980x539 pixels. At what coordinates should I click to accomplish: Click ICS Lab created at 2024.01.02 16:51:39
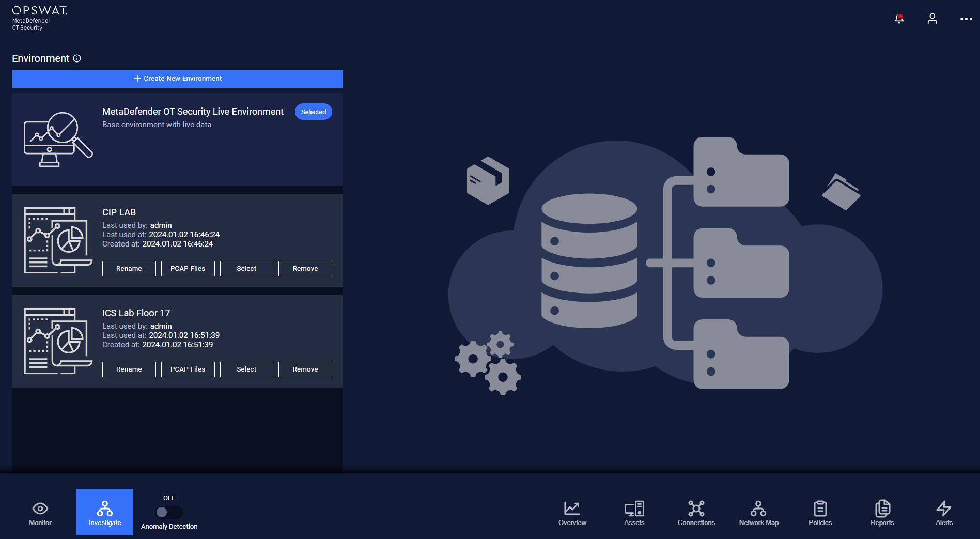pyautogui.click(x=158, y=345)
